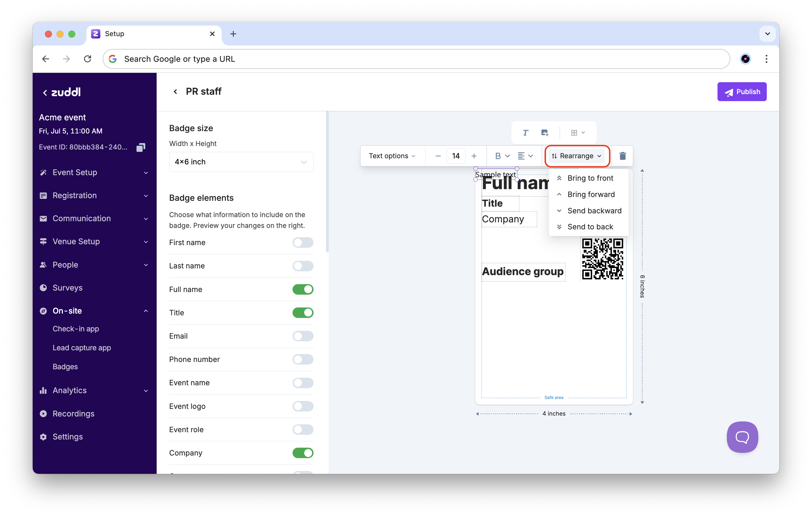This screenshot has width=812, height=517.
Task: Click the add text tool icon
Action: pyautogui.click(x=525, y=132)
